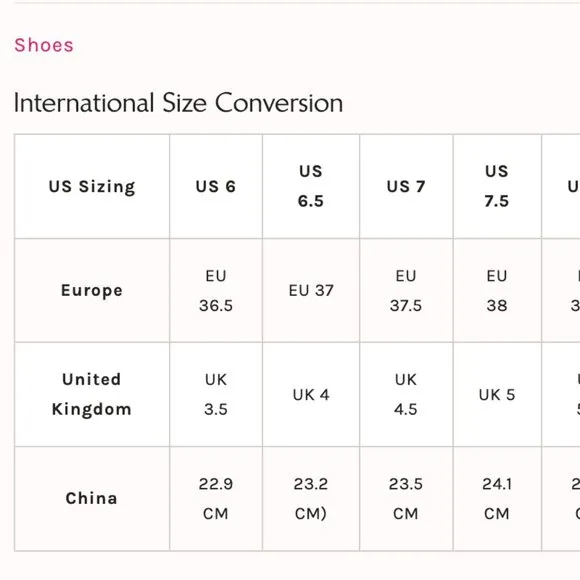Select the EU 36.5 cell
The width and height of the screenshot is (580, 580).
pos(216,290)
